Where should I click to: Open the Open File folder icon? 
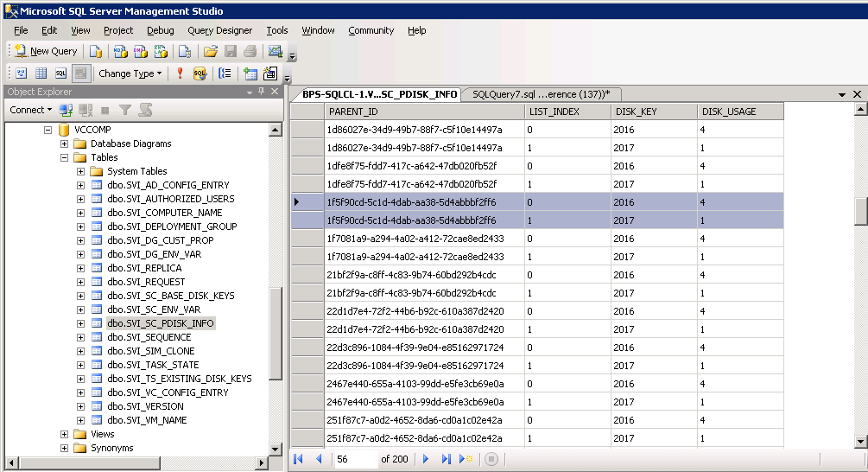(x=210, y=52)
